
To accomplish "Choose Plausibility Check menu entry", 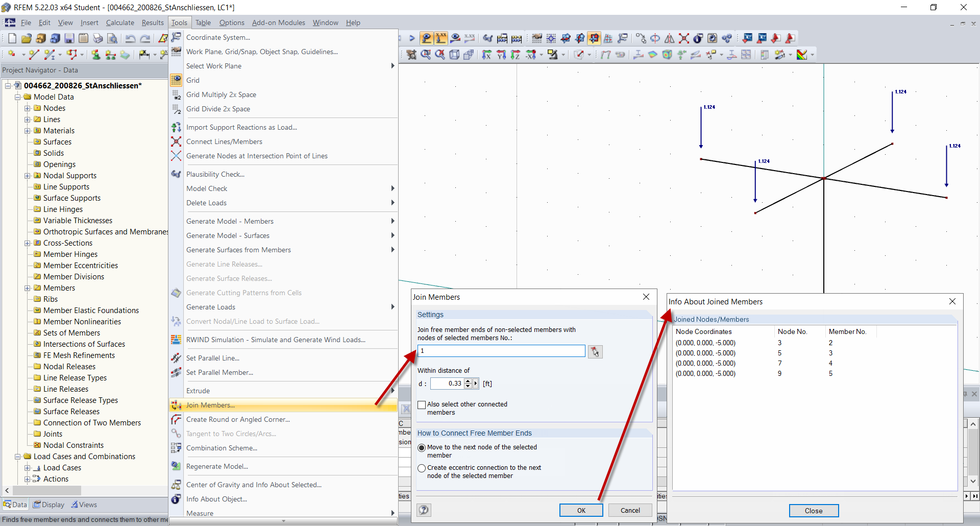I will (x=283, y=174).
